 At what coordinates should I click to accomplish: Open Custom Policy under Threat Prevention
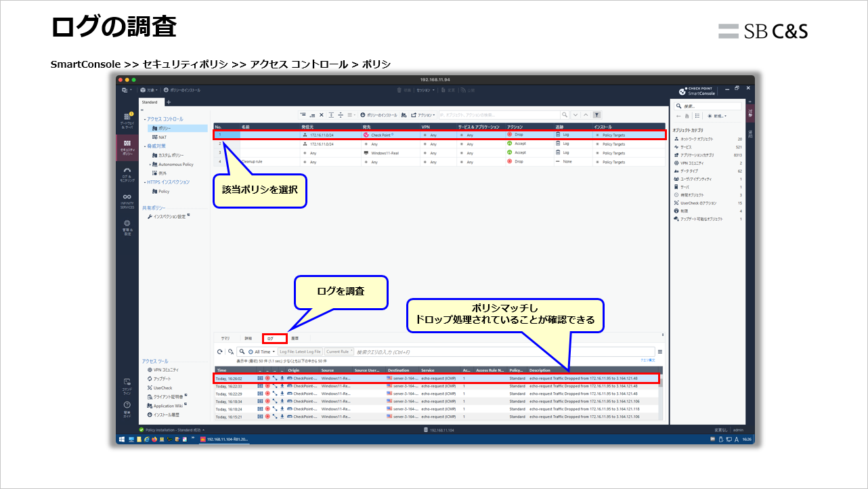(169, 155)
